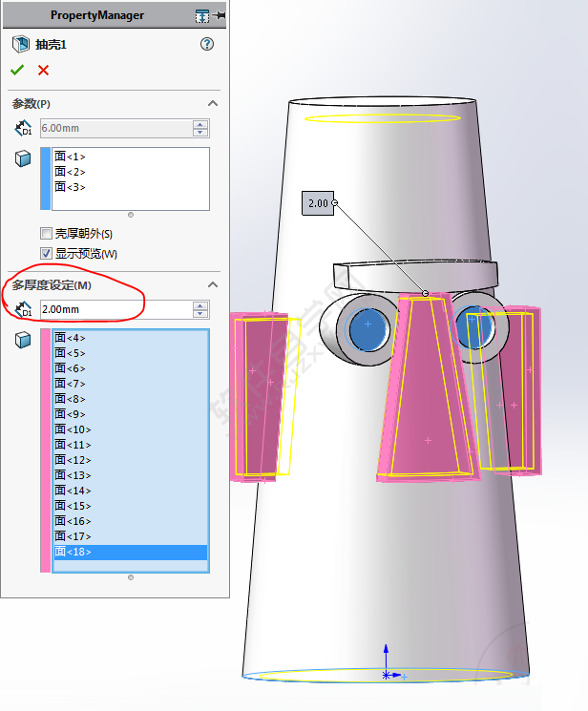This screenshot has height=711, width=588.
Task: Decrease the 2.00mm multi-thickness spinner
Action: tap(200, 314)
